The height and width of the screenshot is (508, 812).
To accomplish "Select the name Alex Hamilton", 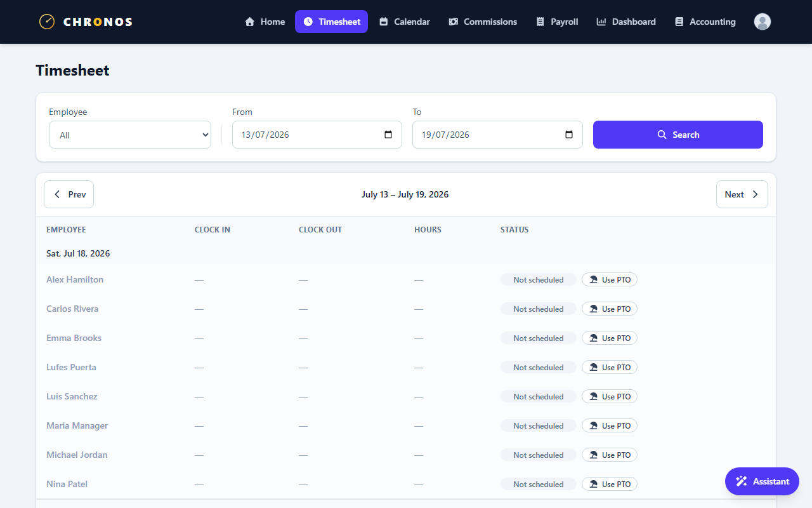I will pos(75,279).
